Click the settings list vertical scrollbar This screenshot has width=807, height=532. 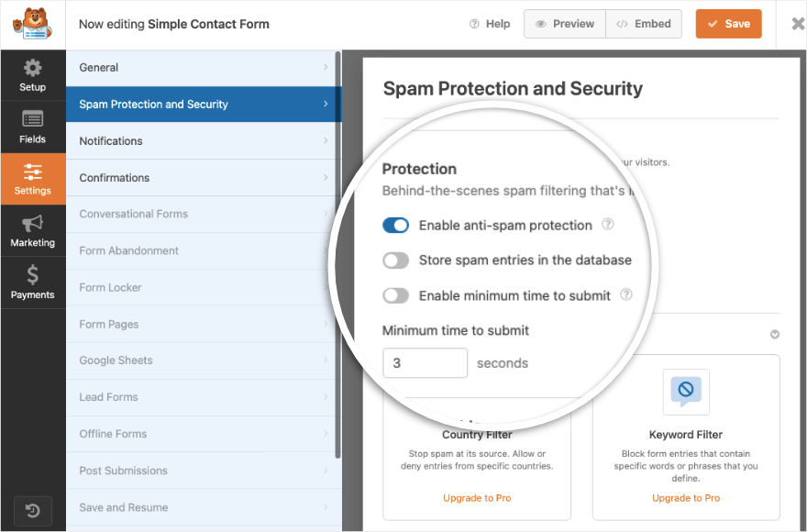tap(337, 254)
